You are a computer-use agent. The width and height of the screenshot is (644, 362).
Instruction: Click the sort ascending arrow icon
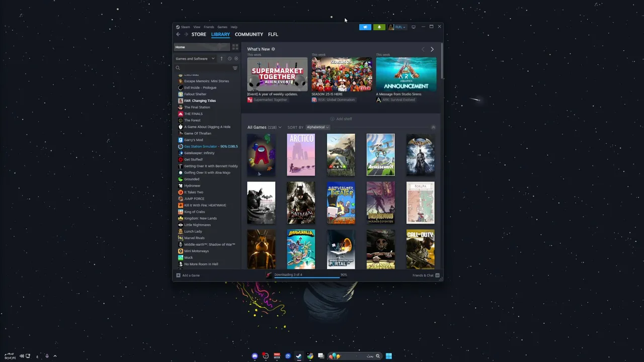coord(221,59)
